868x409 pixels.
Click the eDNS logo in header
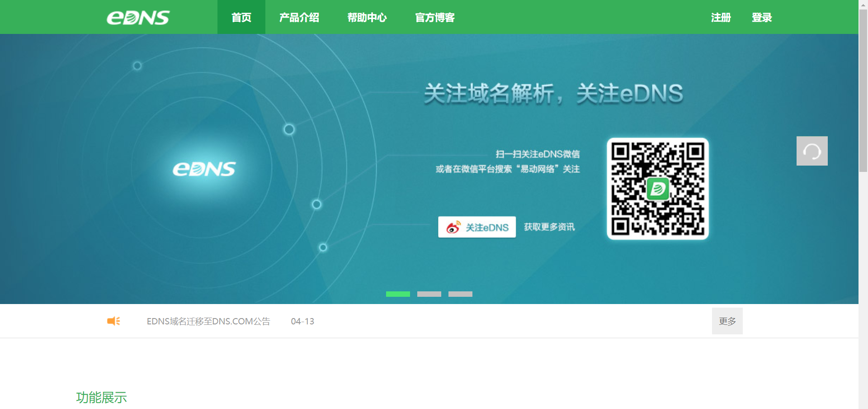coord(138,18)
